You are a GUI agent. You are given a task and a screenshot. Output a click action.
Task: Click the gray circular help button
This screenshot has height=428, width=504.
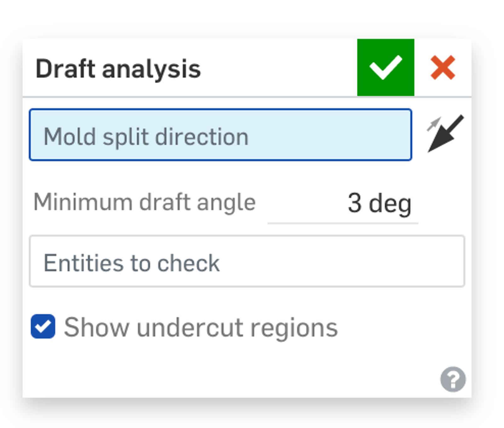click(453, 379)
